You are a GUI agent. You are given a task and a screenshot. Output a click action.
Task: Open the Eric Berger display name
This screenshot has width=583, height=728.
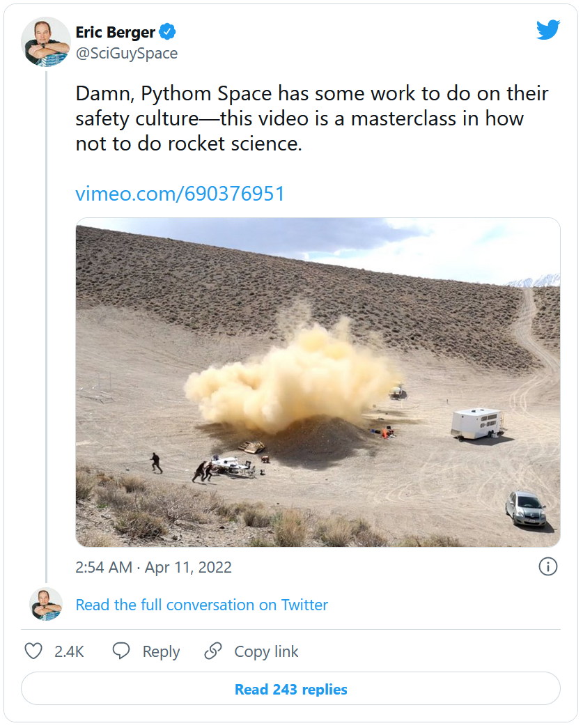[115, 32]
